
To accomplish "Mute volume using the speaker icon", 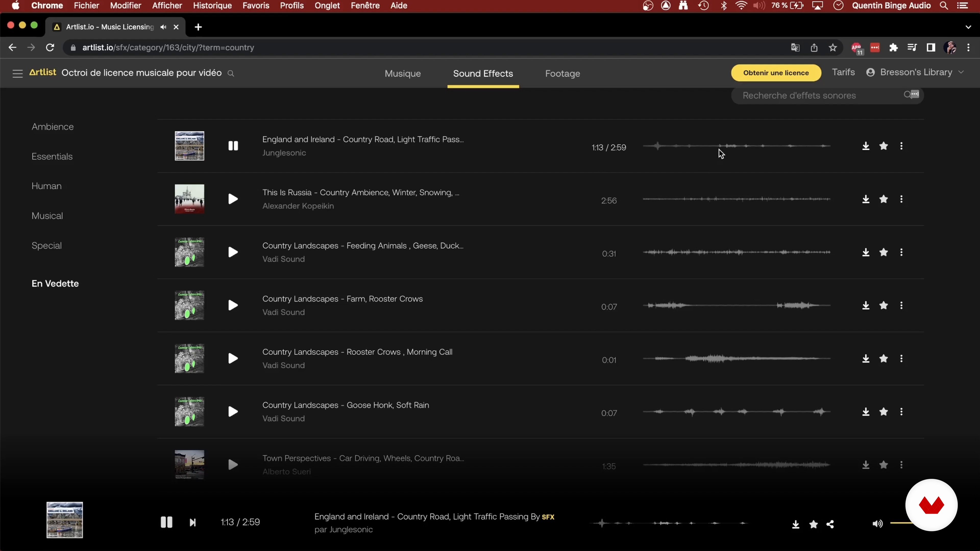I will [x=877, y=524].
